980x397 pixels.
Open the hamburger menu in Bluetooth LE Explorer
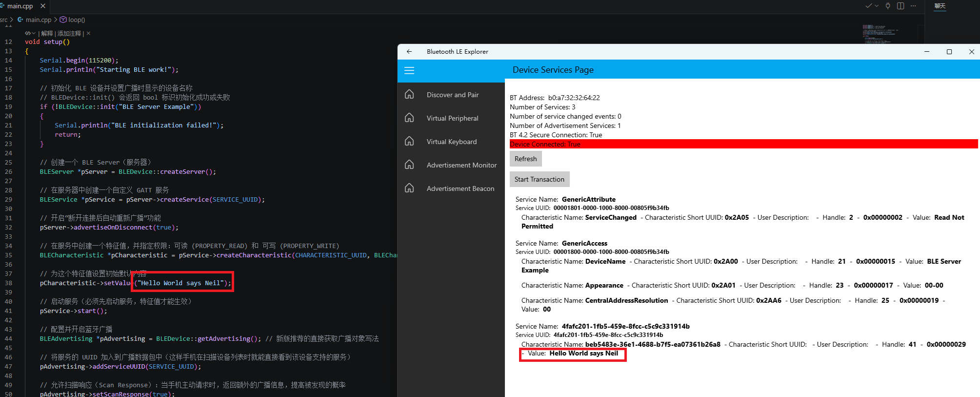tap(409, 70)
